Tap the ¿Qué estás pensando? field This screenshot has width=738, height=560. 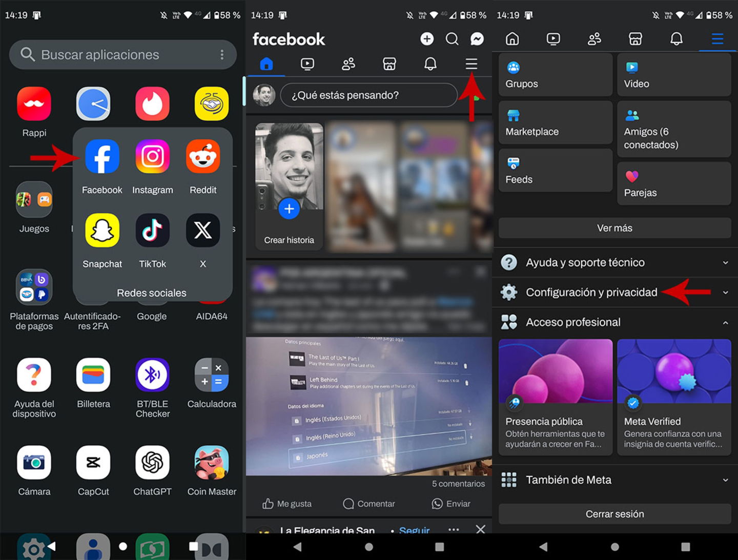369,95
